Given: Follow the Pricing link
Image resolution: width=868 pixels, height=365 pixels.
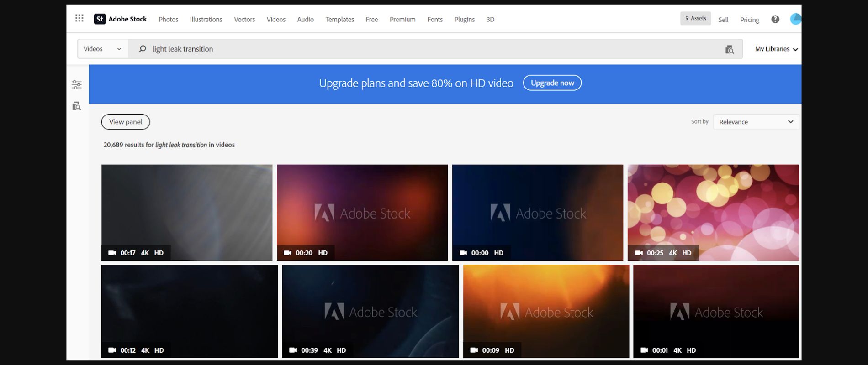Looking at the screenshot, I should pyautogui.click(x=749, y=20).
